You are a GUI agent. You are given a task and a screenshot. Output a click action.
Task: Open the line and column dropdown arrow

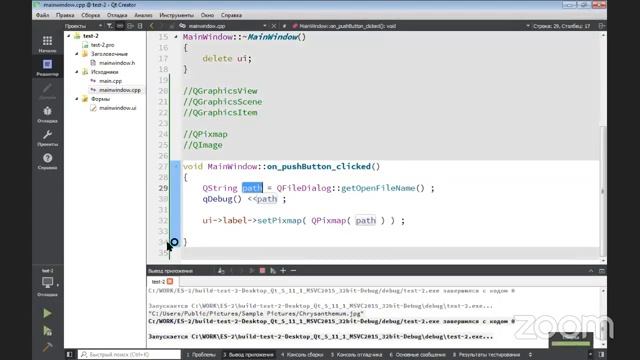(528, 26)
